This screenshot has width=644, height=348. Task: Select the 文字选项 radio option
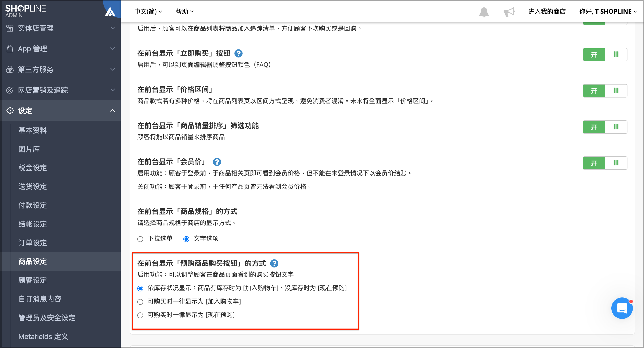pyautogui.click(x=186, y=239)
